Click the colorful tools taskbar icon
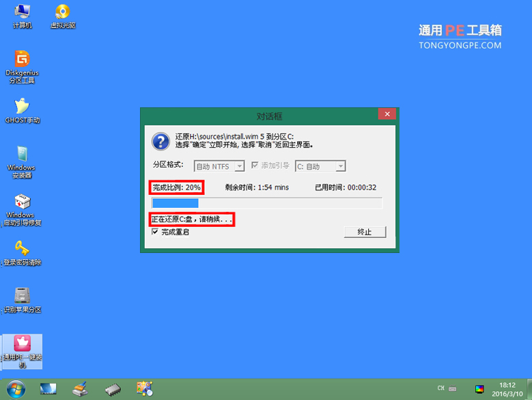The height and width of the screenshot is (400, 532). tap(145, 389)
